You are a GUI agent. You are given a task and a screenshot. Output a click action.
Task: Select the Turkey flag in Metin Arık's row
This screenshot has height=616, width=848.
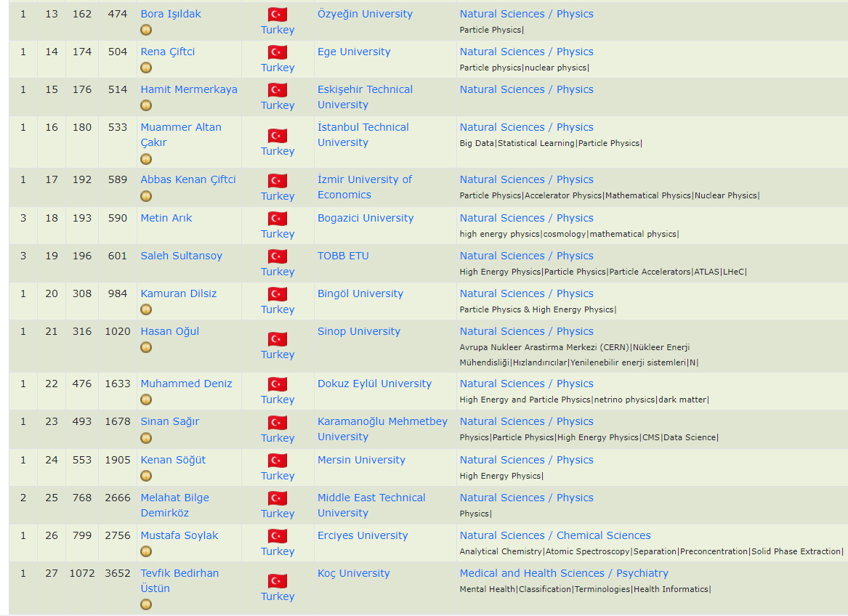[278, 219]
